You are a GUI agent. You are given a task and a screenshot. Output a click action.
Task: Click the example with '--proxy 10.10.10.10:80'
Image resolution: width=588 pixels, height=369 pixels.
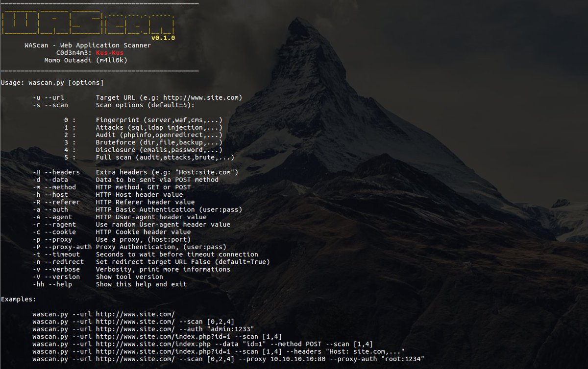coord(228,359)
